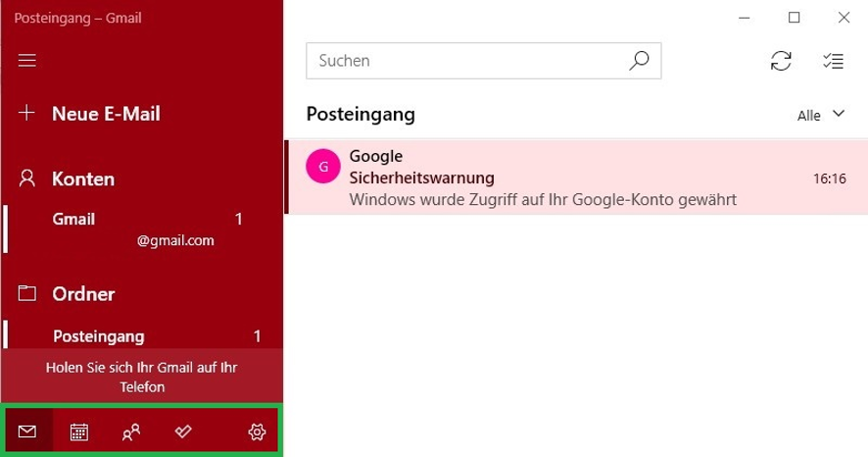
Task: Click the Konten person icon
Action: [x=26, y=178]
